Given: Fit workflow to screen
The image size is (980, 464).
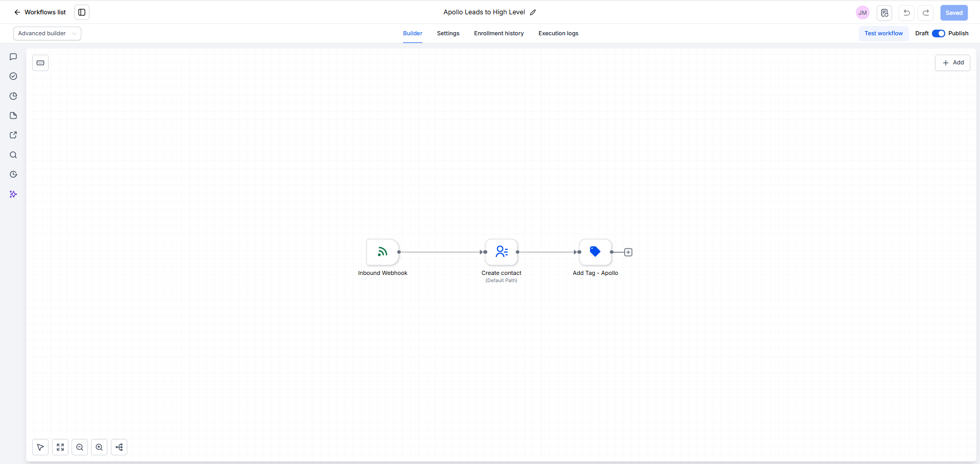Looking at the screenshot, I should pos(60,447).
